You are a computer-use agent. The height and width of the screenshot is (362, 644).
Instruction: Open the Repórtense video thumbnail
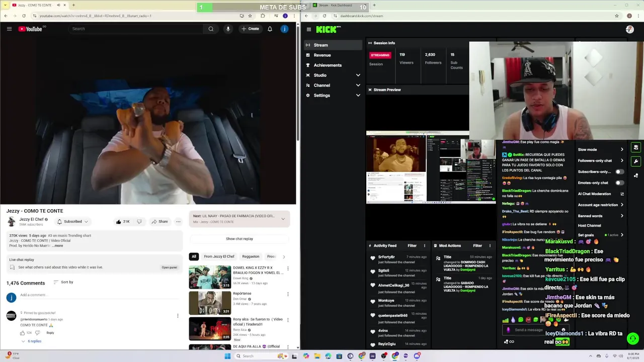click(x=210, y=303)
